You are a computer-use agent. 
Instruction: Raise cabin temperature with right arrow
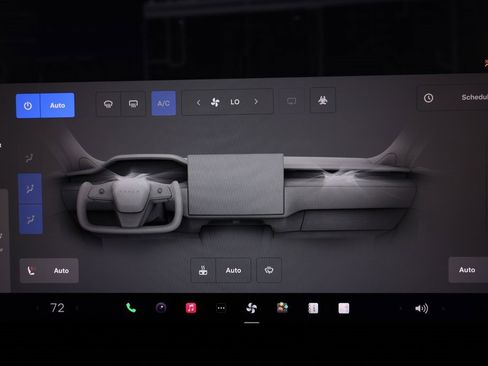pos(77,308)
